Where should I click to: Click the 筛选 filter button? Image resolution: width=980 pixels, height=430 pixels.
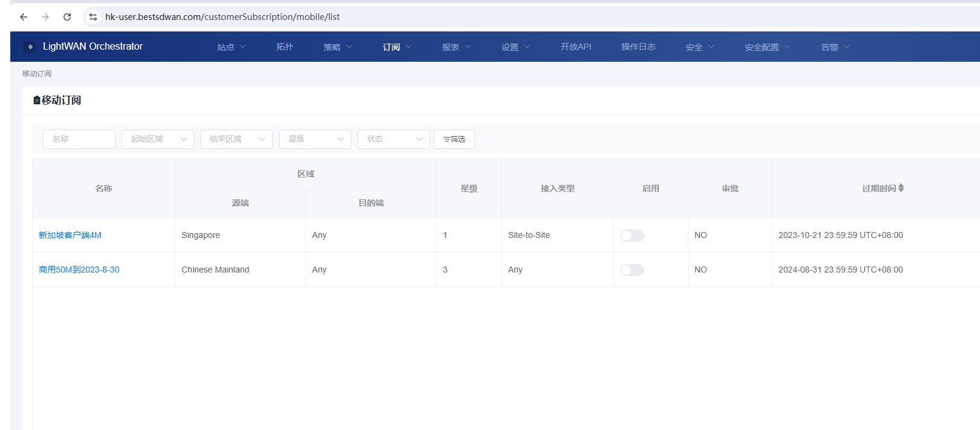coord(454,139)
